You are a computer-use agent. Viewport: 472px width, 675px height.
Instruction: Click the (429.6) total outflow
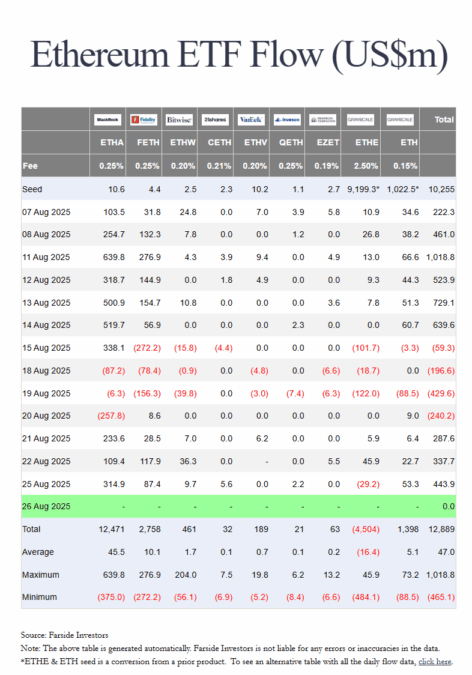coord(441,394)
